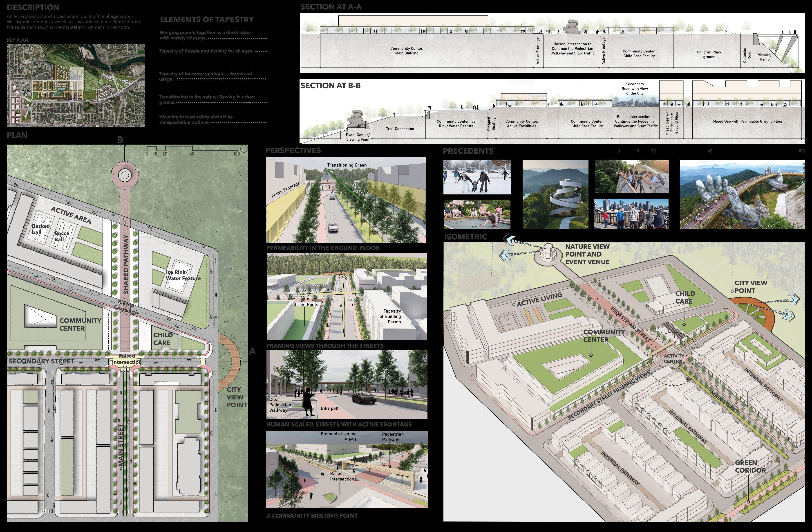Image resolution: width=812 pixels, height=532 pixels.
Task: Open the Permeability in the Ground Floor perspective
Action: 346,200
